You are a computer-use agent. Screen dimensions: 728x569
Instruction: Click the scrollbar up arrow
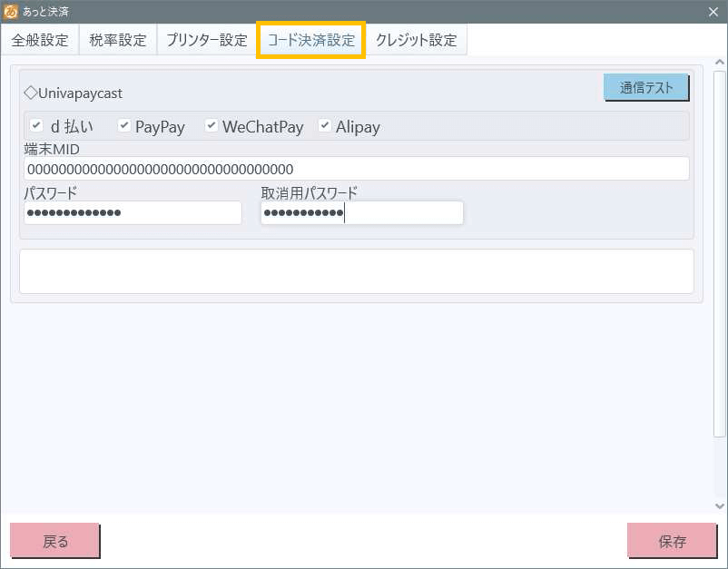point(720,63)
